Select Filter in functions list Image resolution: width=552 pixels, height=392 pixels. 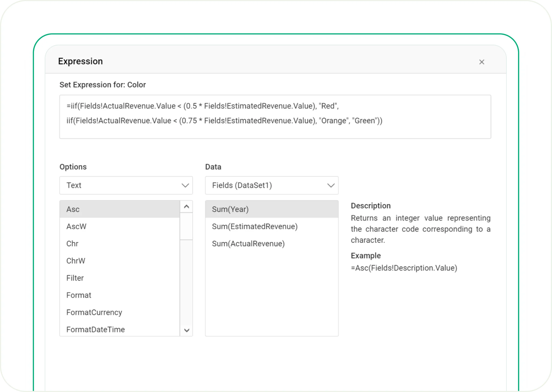click(75, 278)
